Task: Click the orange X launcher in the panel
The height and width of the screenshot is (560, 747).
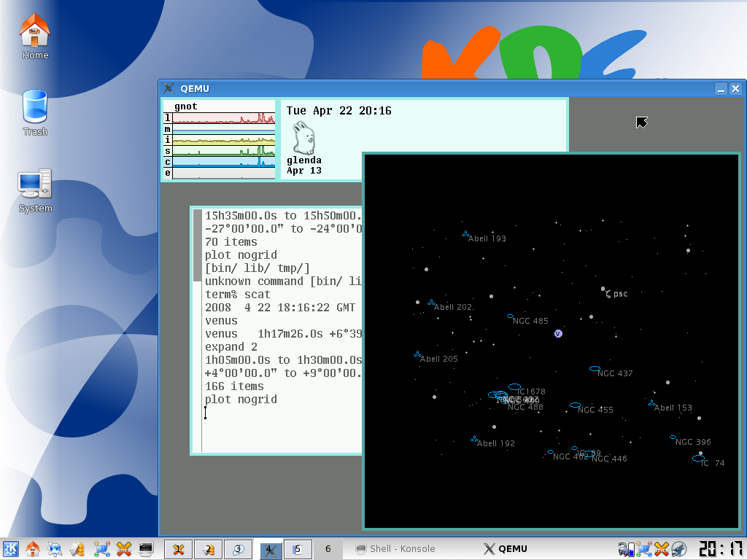Action: (124, 549)
